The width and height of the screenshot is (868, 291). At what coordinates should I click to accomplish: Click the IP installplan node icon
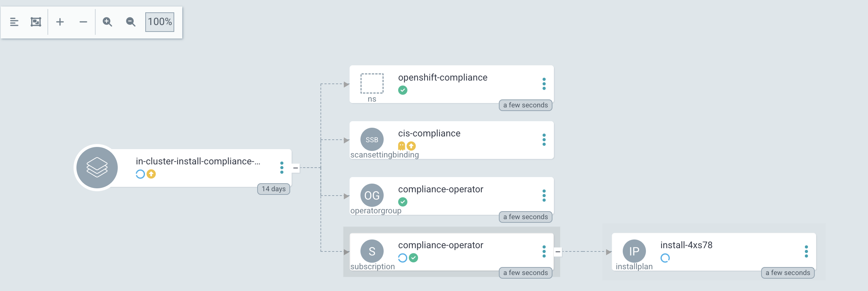[x=634, y=251]
